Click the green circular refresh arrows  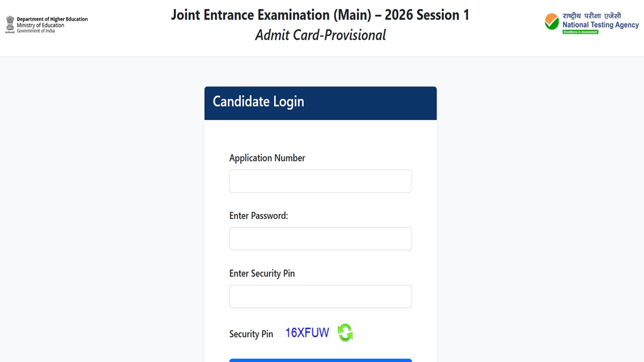click(x=345, y=333)
